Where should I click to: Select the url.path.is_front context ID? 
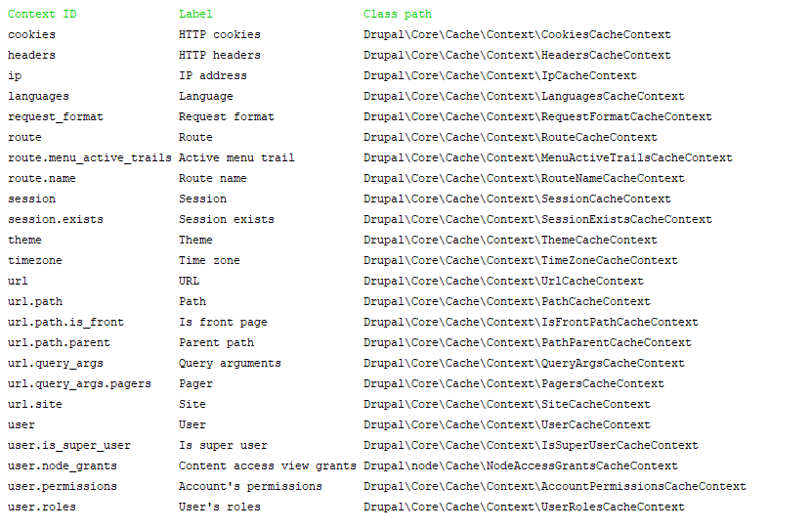[65, 322]
